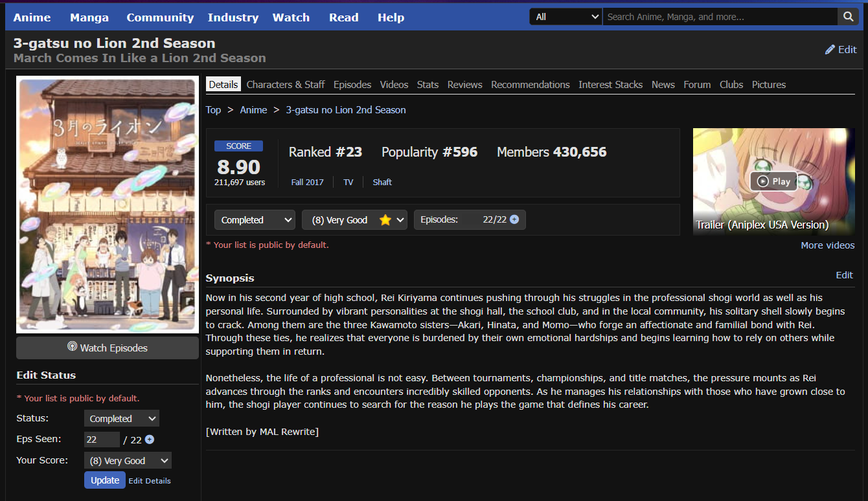The height and width of the screenshot is (501, 868).
Task: Click the plus icon next to Eps Seen
Action: pos(150,440)
